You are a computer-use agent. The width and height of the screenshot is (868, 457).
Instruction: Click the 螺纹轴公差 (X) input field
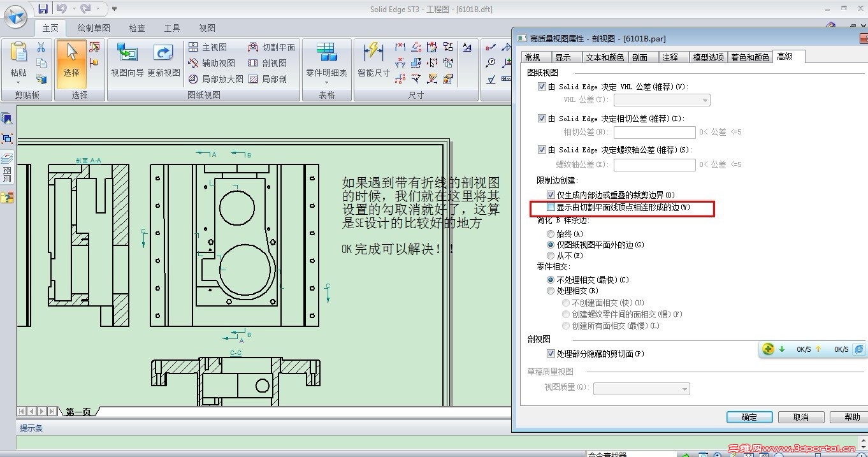click(655, 164)
